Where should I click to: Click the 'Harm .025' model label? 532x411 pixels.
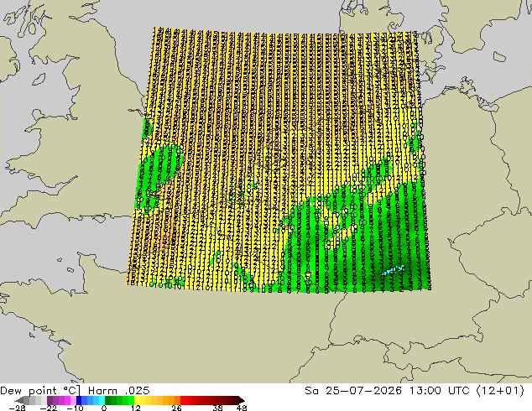coord(119,391)
